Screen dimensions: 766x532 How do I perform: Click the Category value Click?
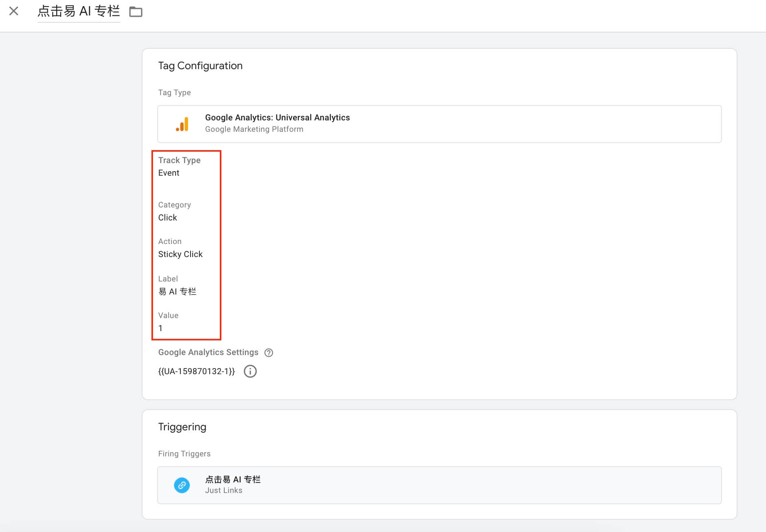click(167, 218)
